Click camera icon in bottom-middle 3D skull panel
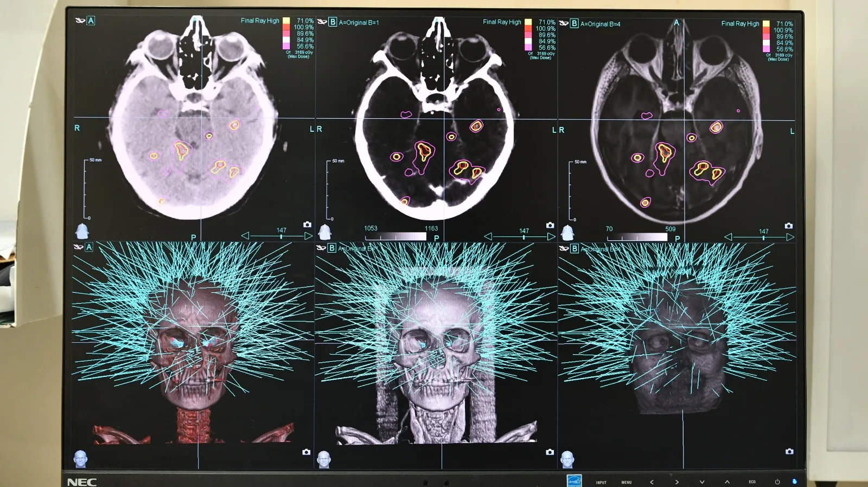 [x=550, y=452]
